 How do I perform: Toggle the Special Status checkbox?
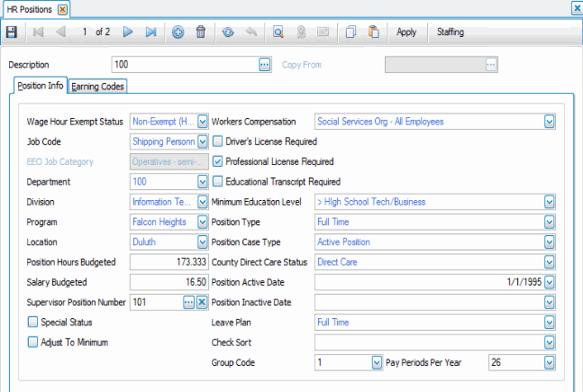click(x=33, y=322)
